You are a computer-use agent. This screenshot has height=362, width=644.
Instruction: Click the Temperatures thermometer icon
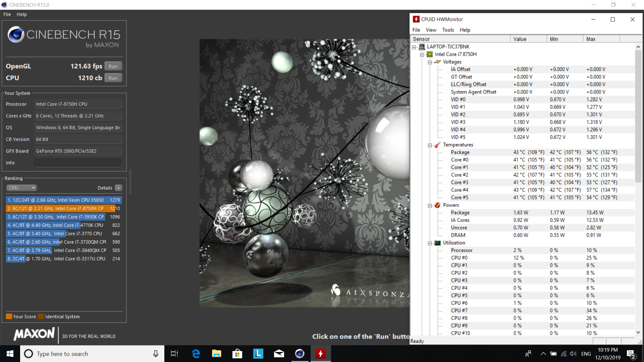click(438, 145)
